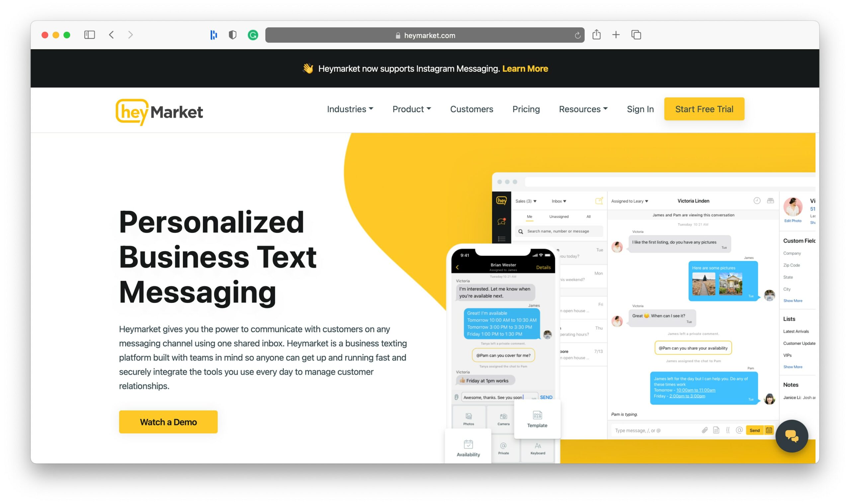Screen dimensions: 850x504
Task: Click the share/export icon in browser toolbar
Action: 597,35
